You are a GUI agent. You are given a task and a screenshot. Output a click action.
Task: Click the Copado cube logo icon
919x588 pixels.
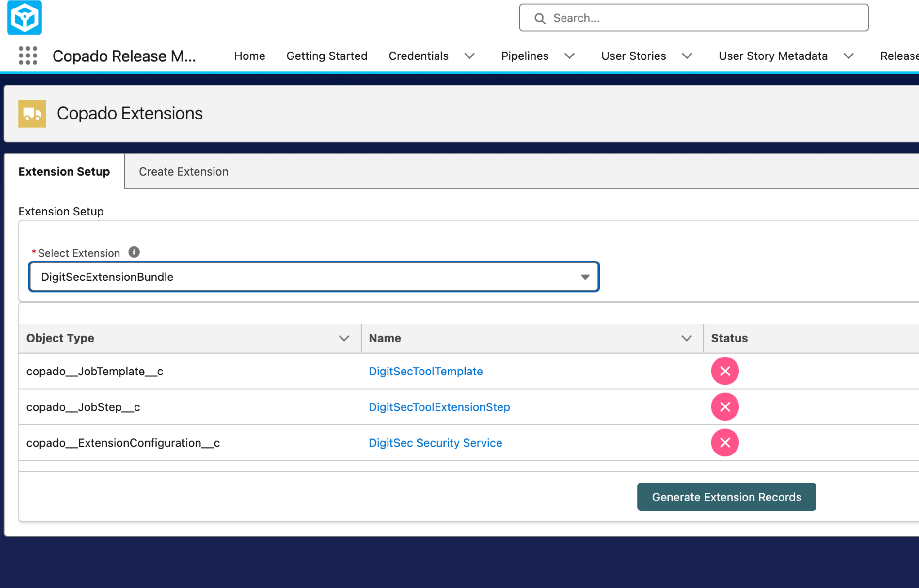(25, 18)
